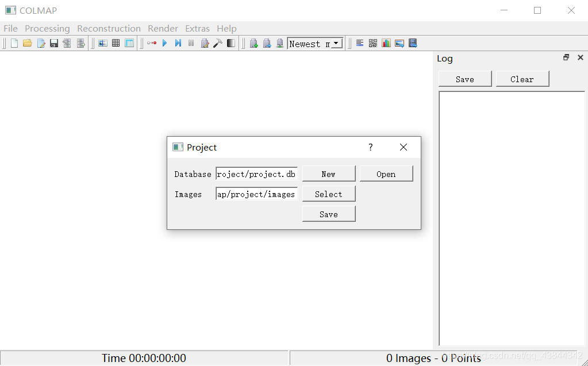Minimize the COLMAP window
Image resolution: width=588 pixels, height=366 pixels.
pyautogui.click(x=504, y=10)
